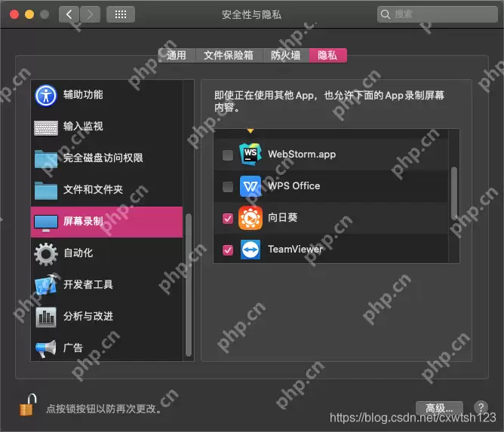Select the 隐私 tab
The width and height of the screenshot is (504, 432).
pyautogui.click(x=328, y=55)
